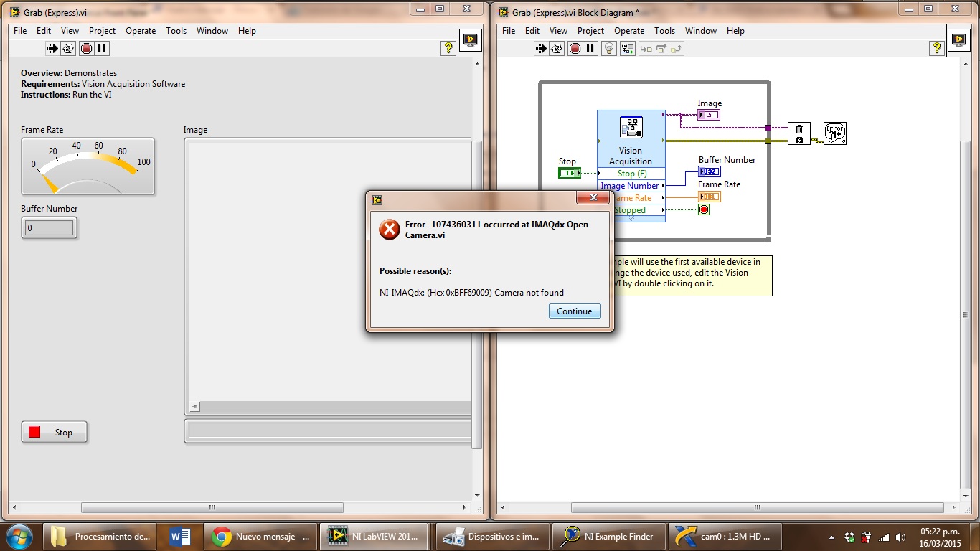Click the Image indicator terminal in the diagram
Viewport: 980px width, 551px height.
click(x=709, y=115)
